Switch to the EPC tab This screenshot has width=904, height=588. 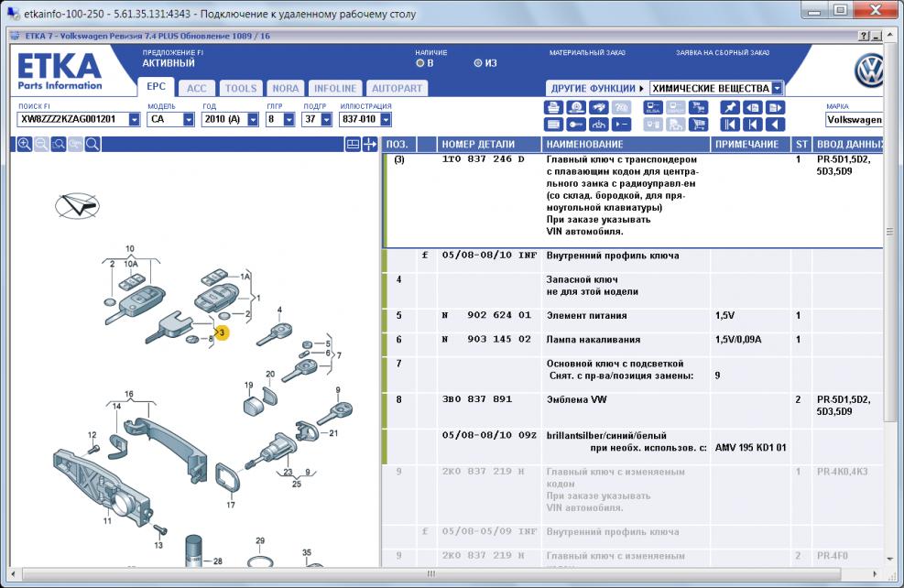coord(156,86)
